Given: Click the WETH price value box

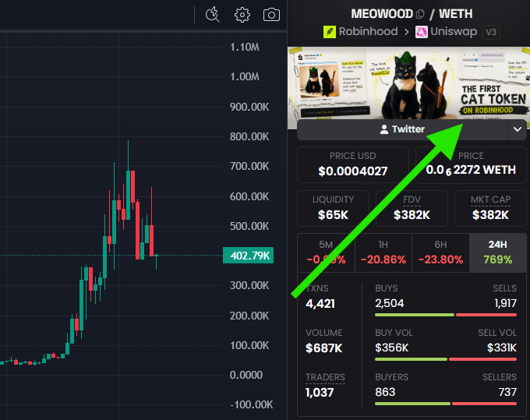Looking at the screenshot, I should pyautogui.click(x=471, y=165).
